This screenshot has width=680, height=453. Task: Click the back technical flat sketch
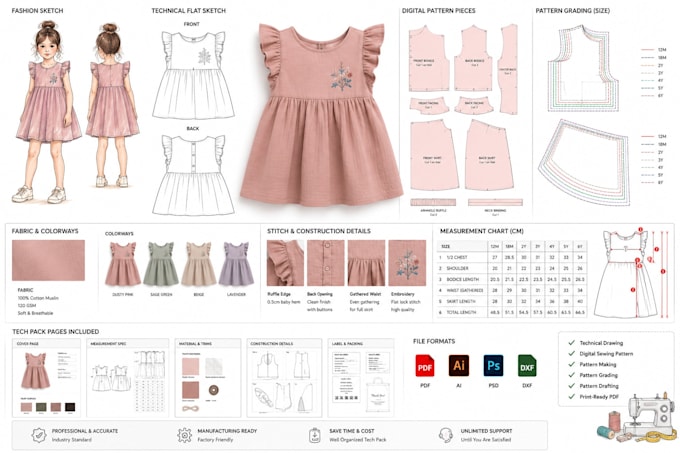click(193, 175)
